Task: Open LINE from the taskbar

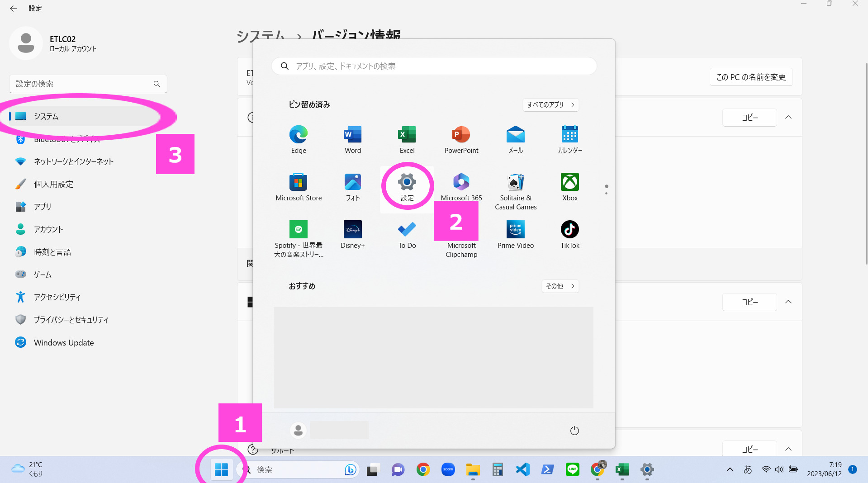Action: tap(573, 469)
